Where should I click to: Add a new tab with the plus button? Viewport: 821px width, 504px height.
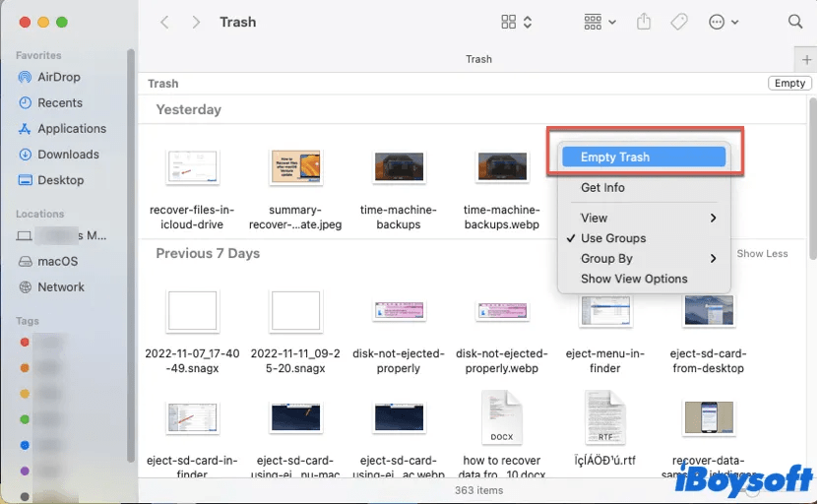[x=806, y=60]
